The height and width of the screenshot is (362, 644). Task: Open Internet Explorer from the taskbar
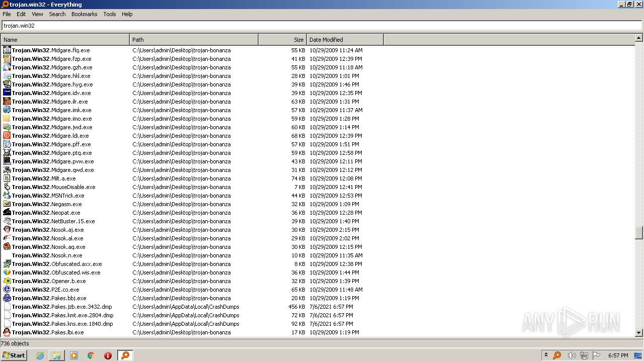[40, 355]
